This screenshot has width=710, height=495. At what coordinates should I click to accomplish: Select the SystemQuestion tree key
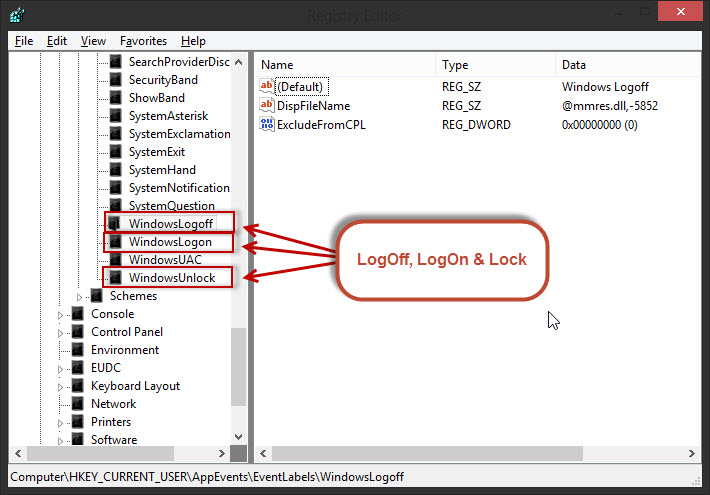(172, 206)
